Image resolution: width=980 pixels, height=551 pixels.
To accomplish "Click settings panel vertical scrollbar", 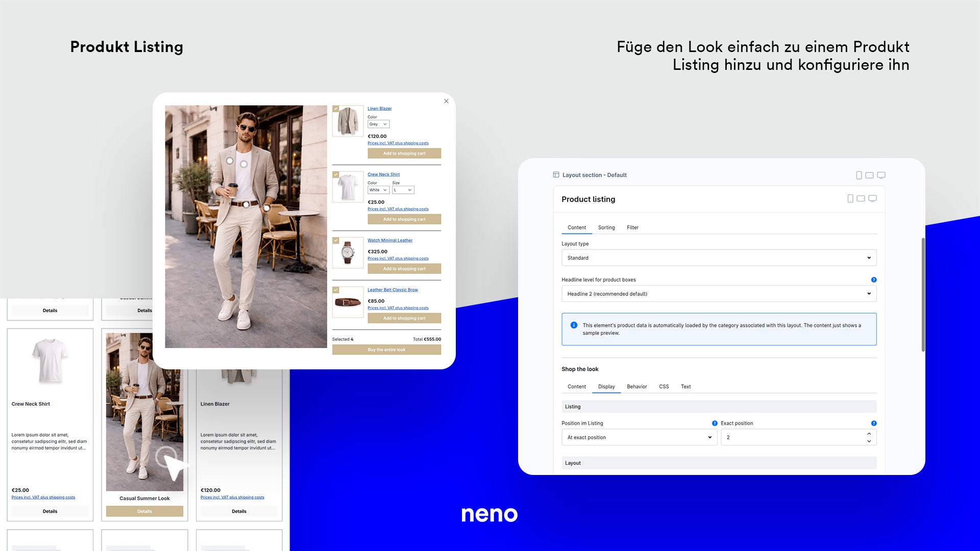I will click(x=923, y=294).
